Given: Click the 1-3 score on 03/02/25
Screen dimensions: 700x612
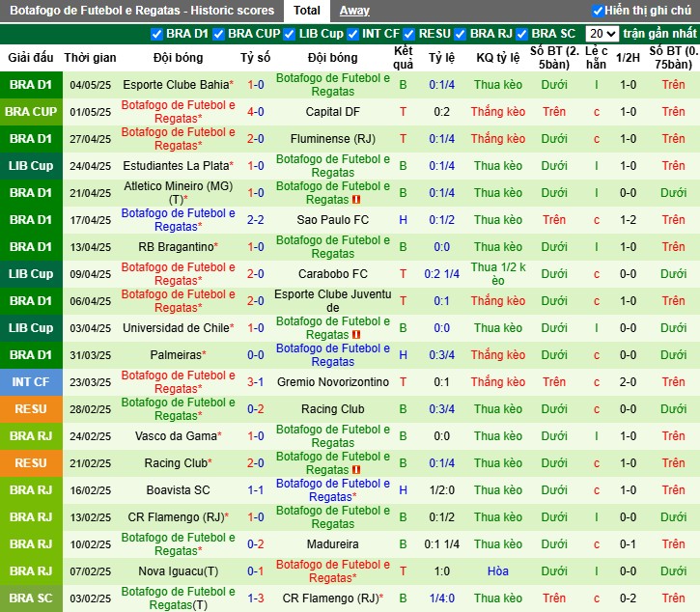Looking at the screenshot, I should coord(255,598).
